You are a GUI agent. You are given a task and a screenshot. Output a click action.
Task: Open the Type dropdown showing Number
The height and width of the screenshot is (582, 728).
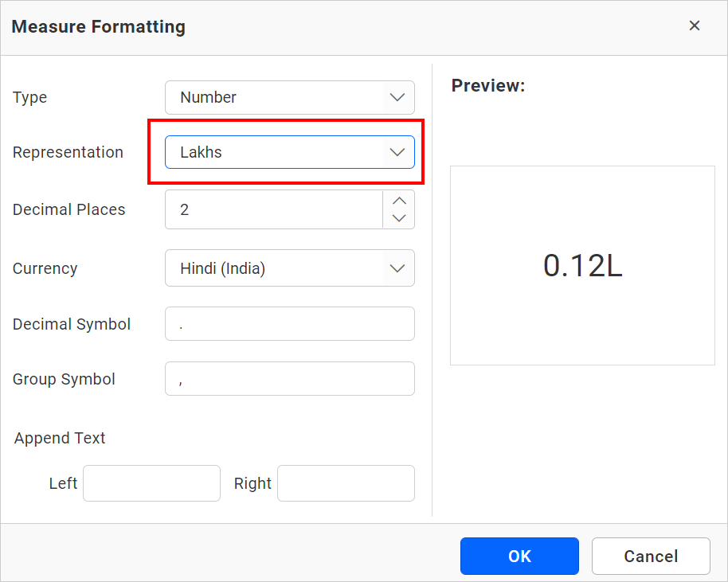coord(274,97)
